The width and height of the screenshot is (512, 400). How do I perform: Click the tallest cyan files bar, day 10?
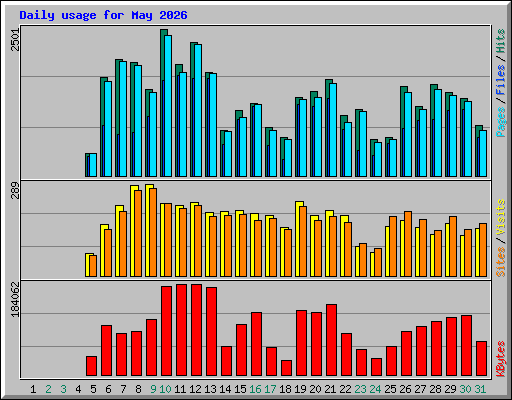point(168,106)
